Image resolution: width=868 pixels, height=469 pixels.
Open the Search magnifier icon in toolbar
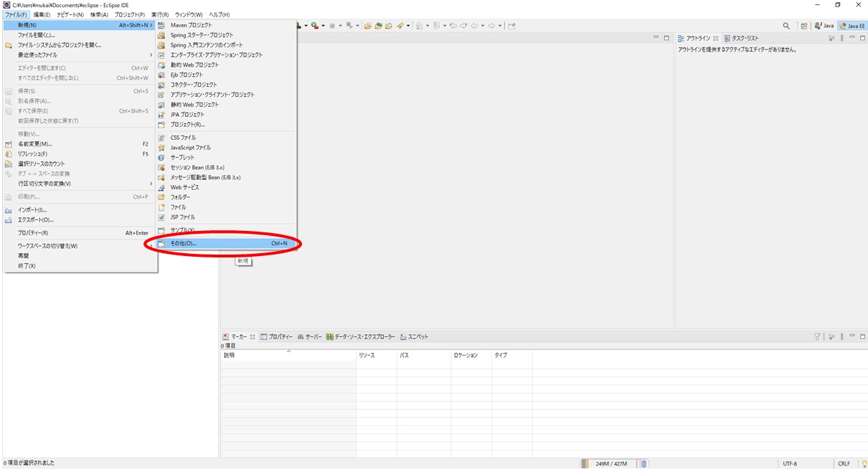click(x=786, y=26)
